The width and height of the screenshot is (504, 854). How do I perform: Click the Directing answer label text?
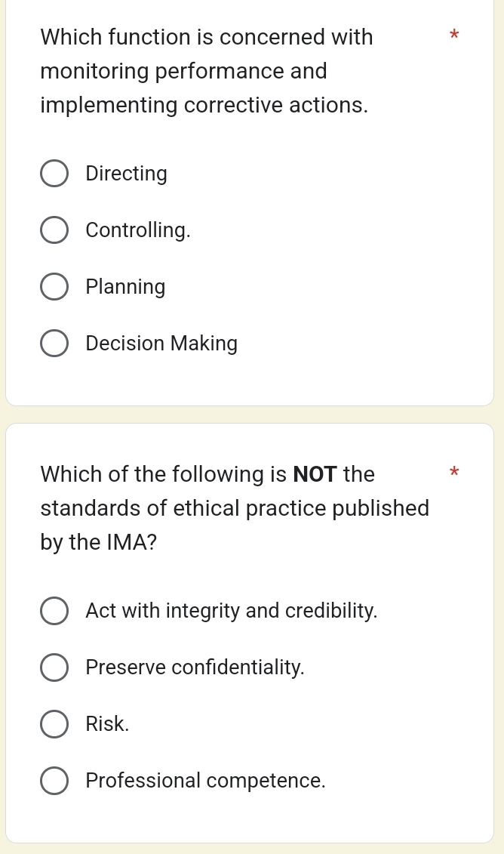pyautogui.click(x=126, y=173)
